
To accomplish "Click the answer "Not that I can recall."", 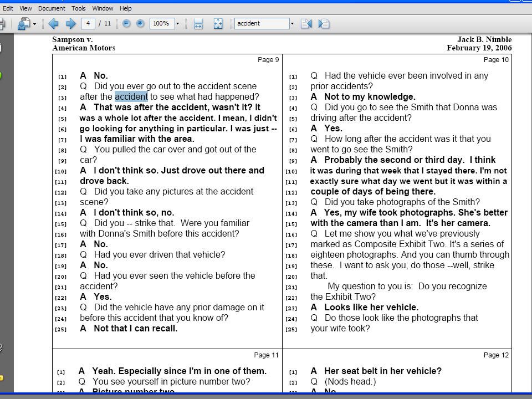I will [x=136, y=328].
